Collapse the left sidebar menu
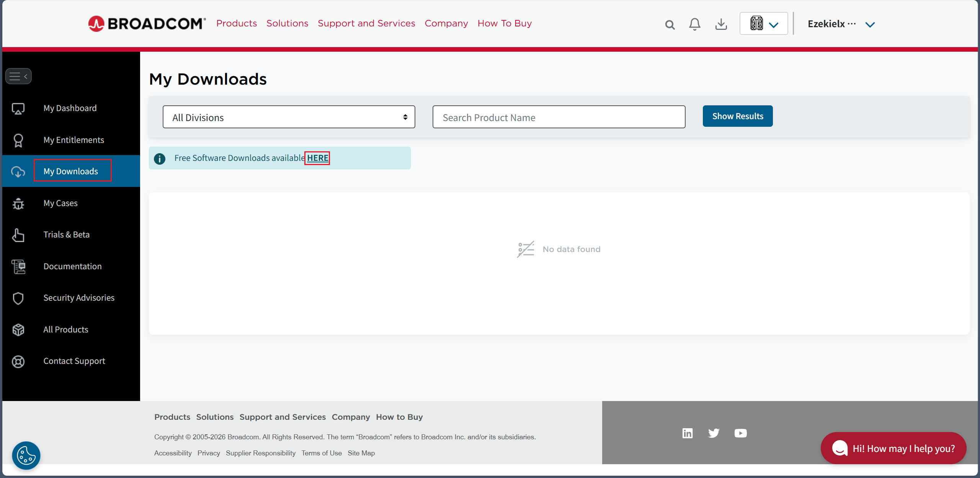This screenshot has width=980, height=478. click(x=18, y=76)
